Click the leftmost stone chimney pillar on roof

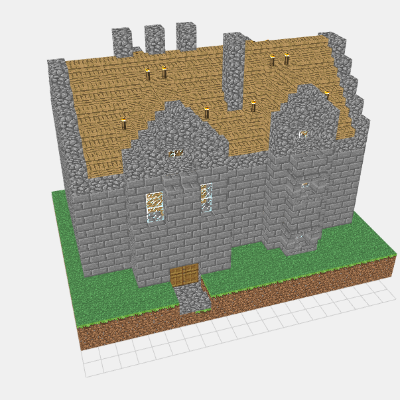tap(123, 43)
